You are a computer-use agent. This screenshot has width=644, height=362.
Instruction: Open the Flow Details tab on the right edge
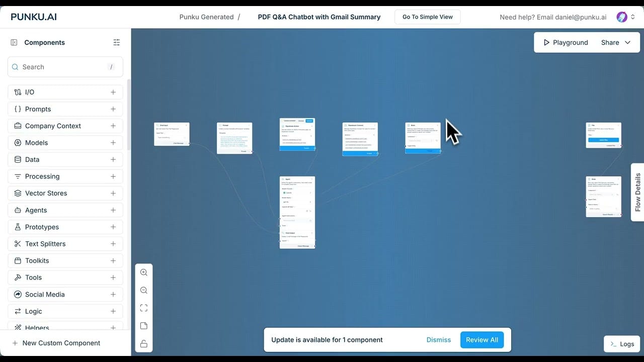pyautogui.click(x=637, y=193)
